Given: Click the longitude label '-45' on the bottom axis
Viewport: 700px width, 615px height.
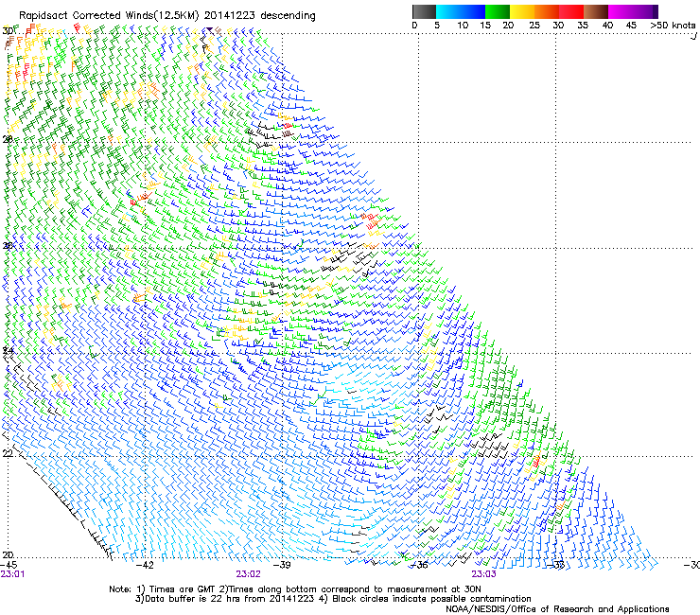Looking at the screenshot, I should click(x=9, y=565).
